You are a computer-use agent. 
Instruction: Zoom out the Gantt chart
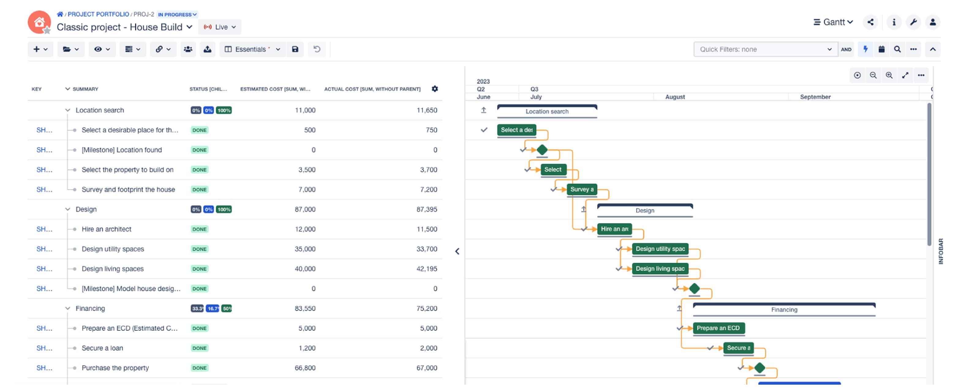click(873, 75)
